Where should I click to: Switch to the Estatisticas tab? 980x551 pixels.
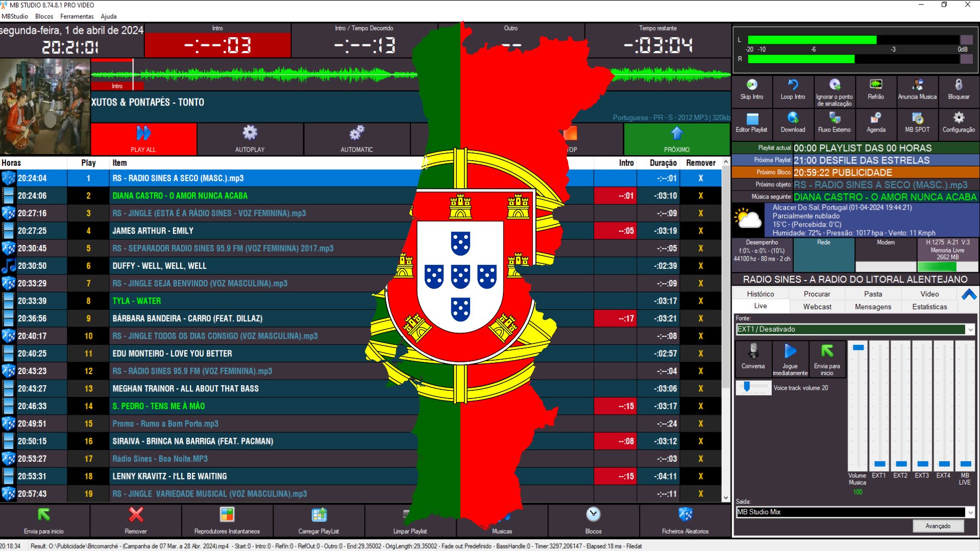(929, 307)
